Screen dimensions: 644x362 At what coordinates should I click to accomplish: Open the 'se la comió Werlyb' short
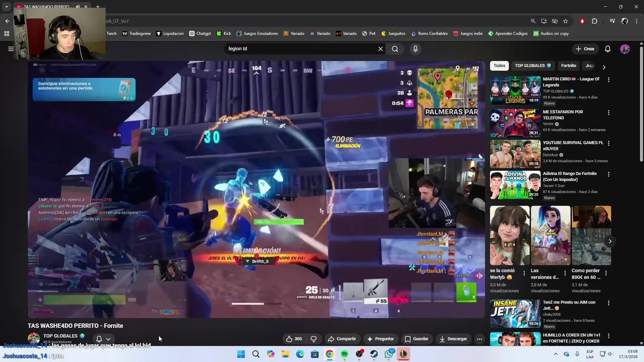[x=510, y=235]
